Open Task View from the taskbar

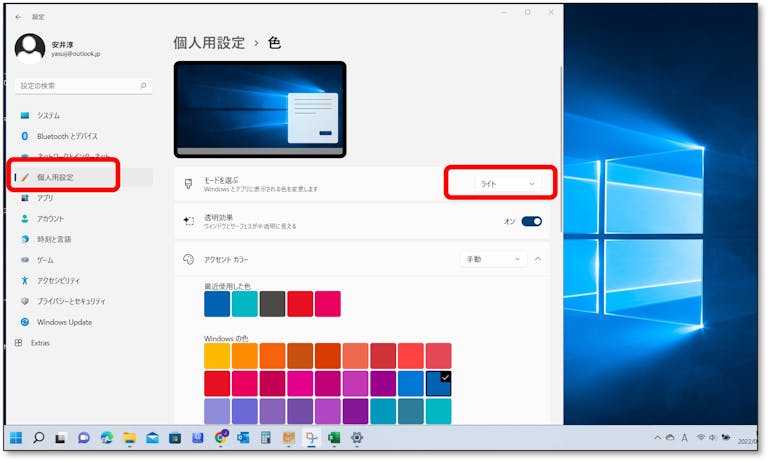tap(60, 438)
